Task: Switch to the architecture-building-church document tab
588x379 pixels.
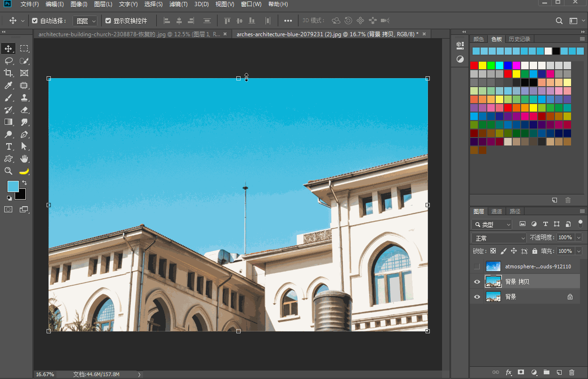Action: point(129,34)
